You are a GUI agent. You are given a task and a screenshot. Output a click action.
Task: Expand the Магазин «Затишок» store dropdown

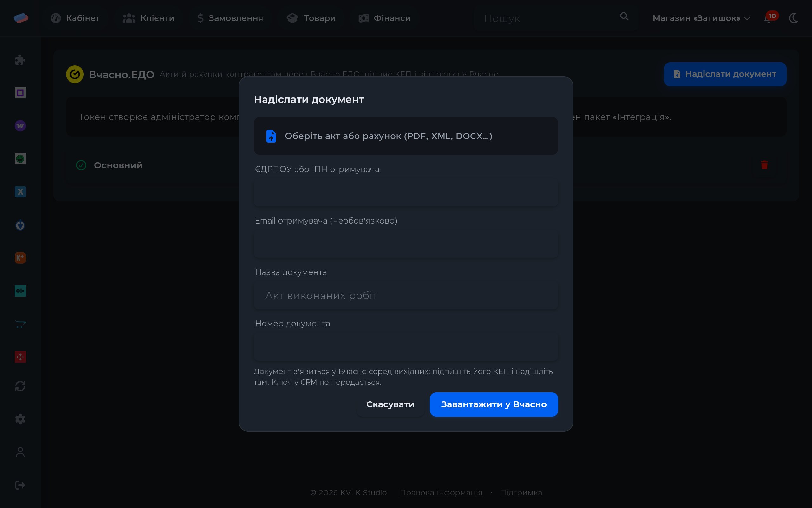tap(701, 18)
